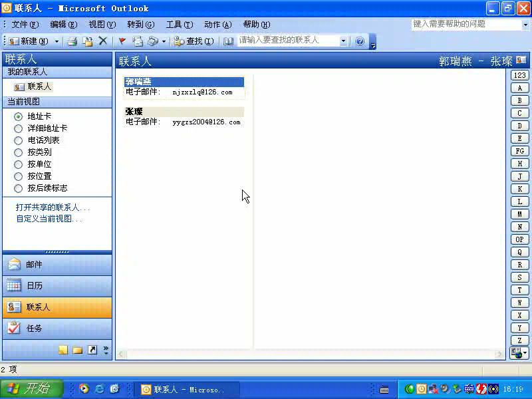The height and width of the screenshot is (399, 532).
Task: Select the 按位置 view radio button
Action: (x=19, y=176)
